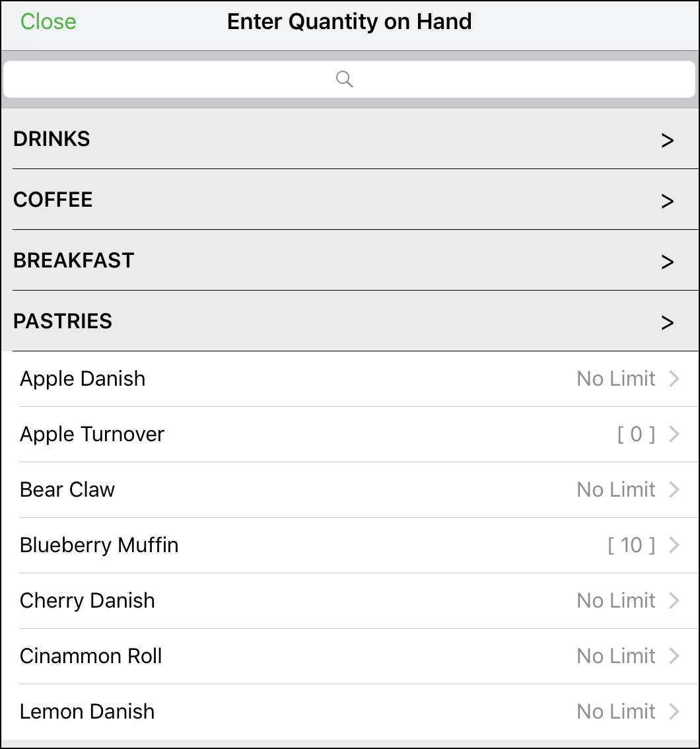Open the Blueberry Muffin chevron

pos(674,545)
